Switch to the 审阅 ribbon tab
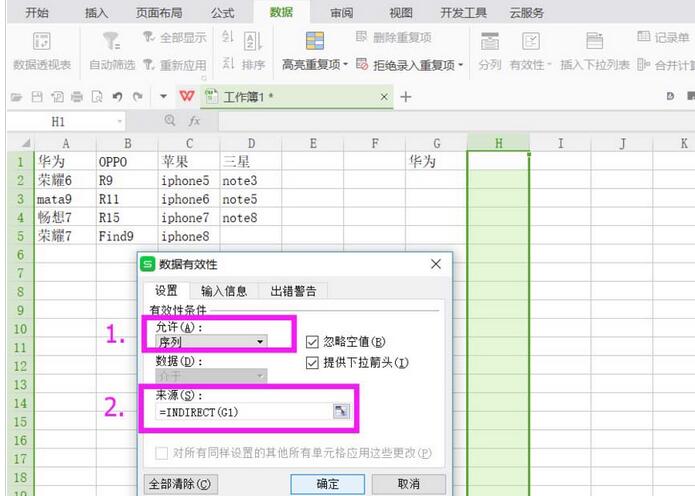Screen dimensions: 695x496 coord(342,13)
